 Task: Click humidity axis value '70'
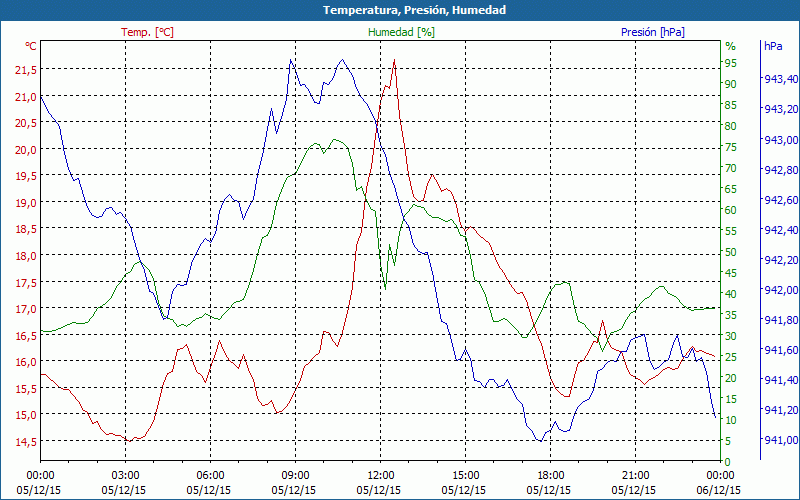tap(731, 168)
